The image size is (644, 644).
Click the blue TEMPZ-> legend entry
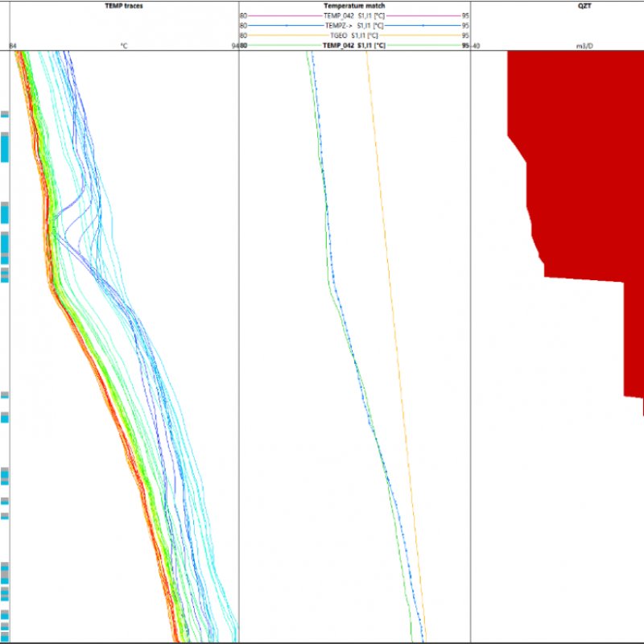(x=354, y=26)
